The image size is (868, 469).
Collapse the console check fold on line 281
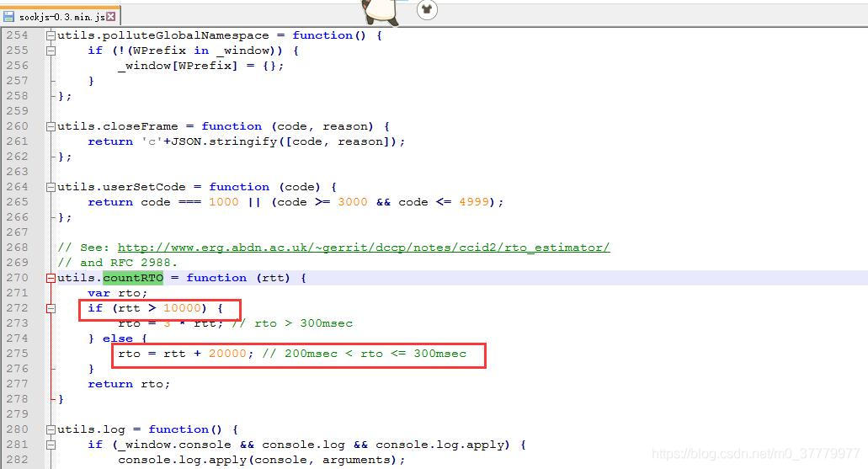point(51,445)
